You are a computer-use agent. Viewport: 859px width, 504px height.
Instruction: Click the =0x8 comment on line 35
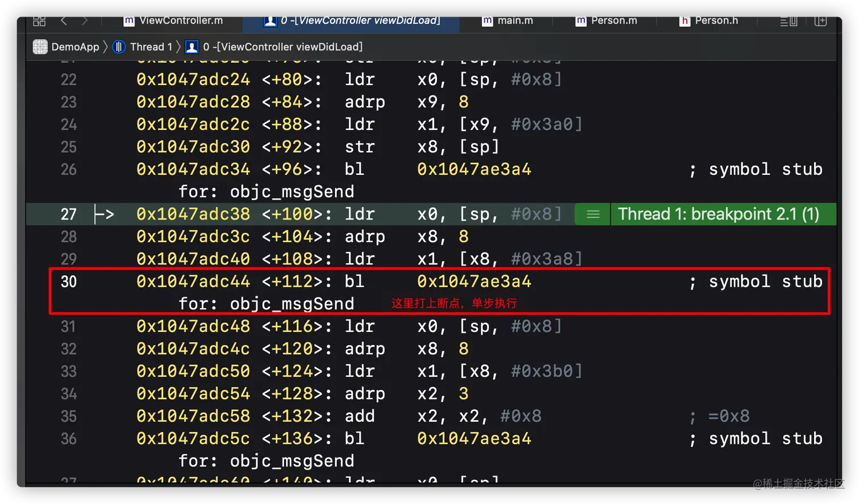click(729, 416)
